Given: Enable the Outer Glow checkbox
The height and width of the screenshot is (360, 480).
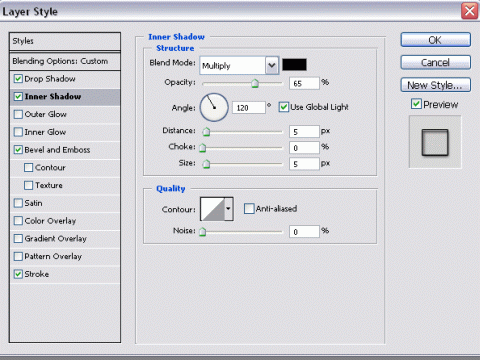Looking at the screenshot, I should pos(18,114).
